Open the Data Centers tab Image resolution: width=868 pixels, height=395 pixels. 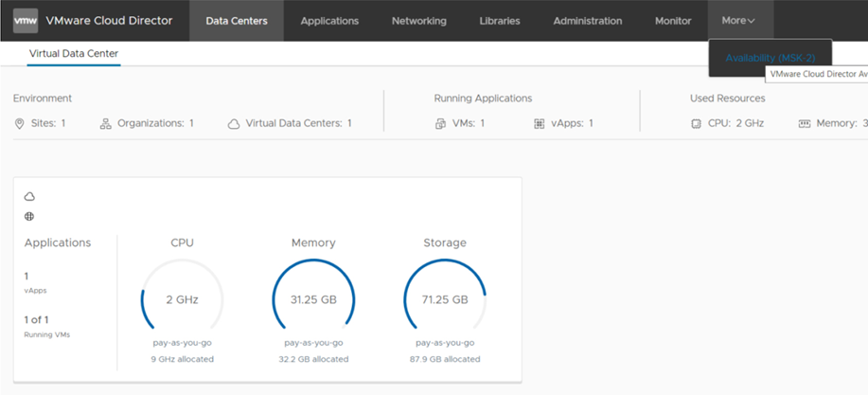click(x=237, y=21)
